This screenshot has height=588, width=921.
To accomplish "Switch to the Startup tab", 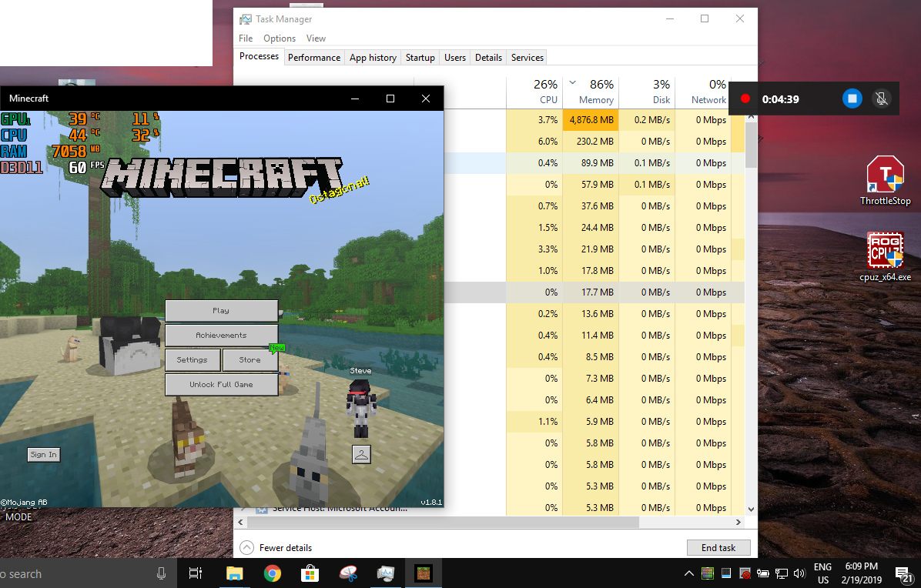I will 420,58.
